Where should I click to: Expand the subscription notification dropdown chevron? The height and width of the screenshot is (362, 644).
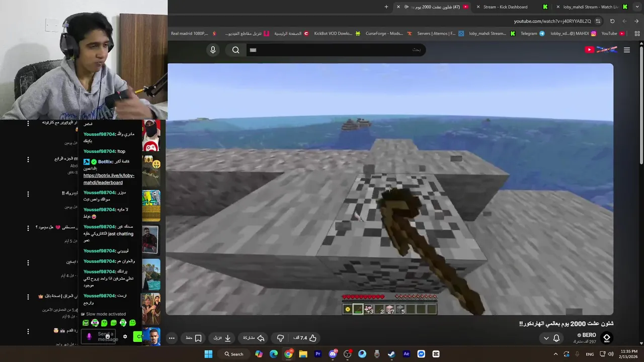[x=546, y=338]
